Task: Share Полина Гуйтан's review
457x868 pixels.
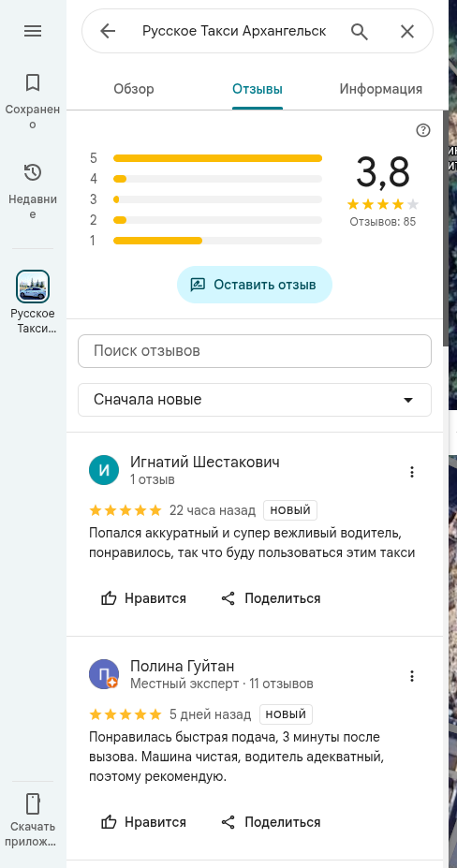Action: click(x=271, y=822)
